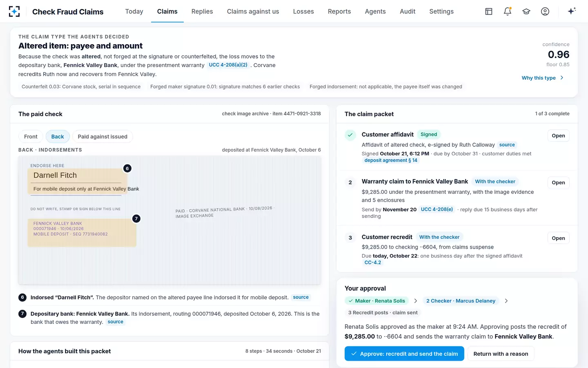Image resolution: width=588 pixels, height=368 pixels.
Task: Open the UCC 4-208(a)(2) citation link
Action: 228,65
